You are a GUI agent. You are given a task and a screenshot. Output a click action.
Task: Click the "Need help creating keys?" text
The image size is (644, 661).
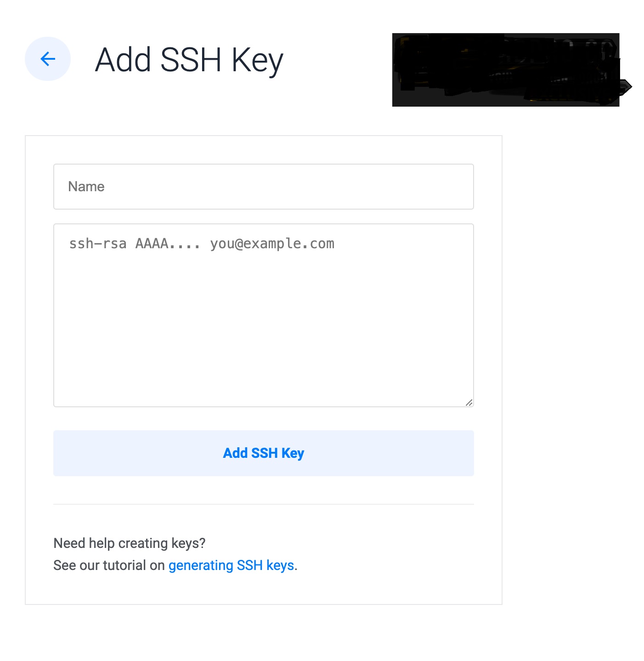coord(130,543)
